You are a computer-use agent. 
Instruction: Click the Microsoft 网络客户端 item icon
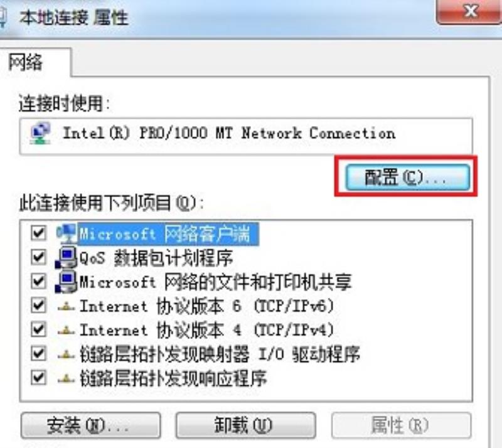[67, 233]
